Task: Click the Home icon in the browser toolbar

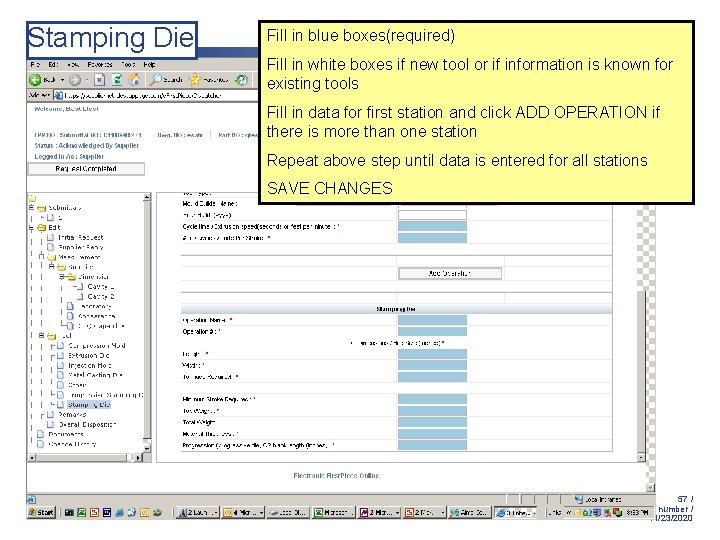Action: pyautogui.click(x=135, y=80)
